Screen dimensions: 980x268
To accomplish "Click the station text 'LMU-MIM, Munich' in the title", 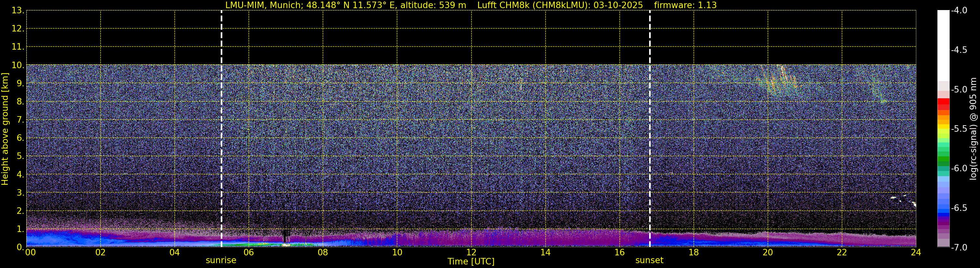I will click(264, 5).
